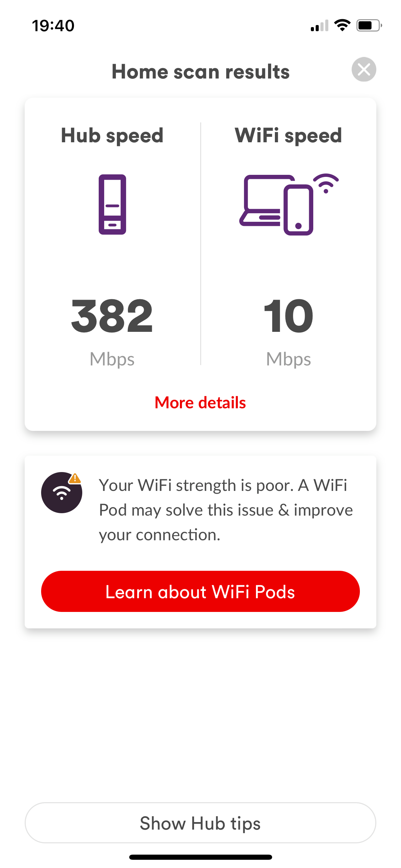
Task: Tap the poor WiFi strength message
Action: (x=226, y=510)
